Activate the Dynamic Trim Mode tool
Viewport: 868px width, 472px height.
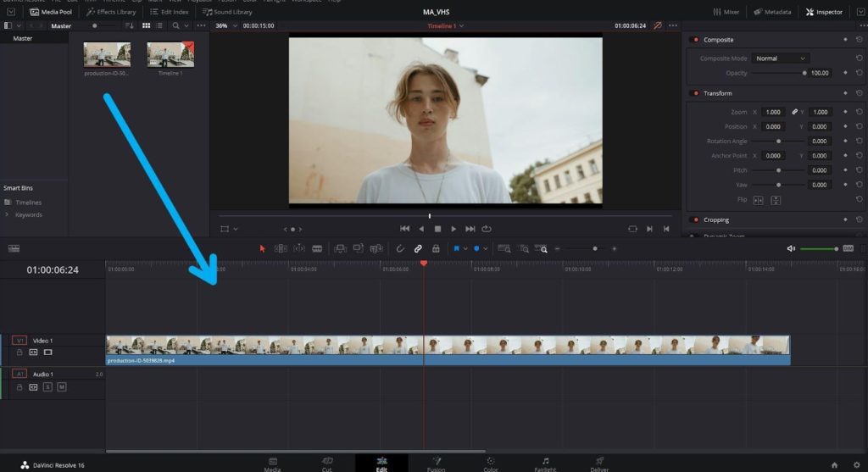[299, 249]
